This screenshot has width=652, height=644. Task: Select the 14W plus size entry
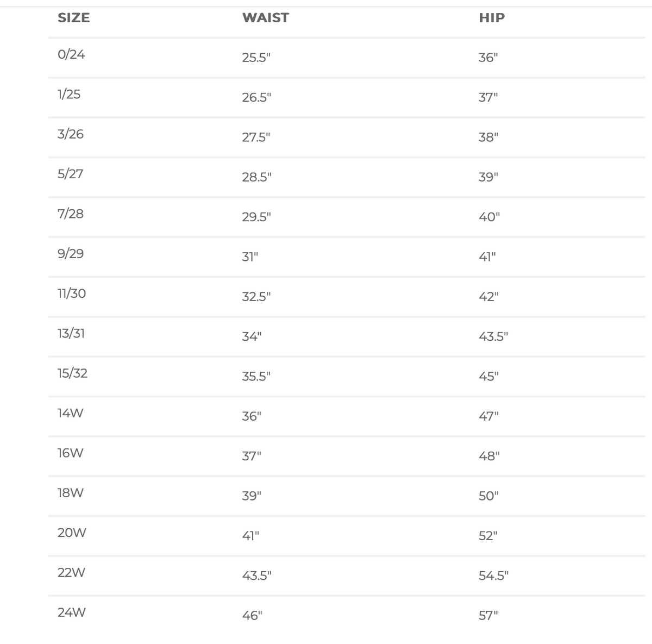[x=71, y=413]
